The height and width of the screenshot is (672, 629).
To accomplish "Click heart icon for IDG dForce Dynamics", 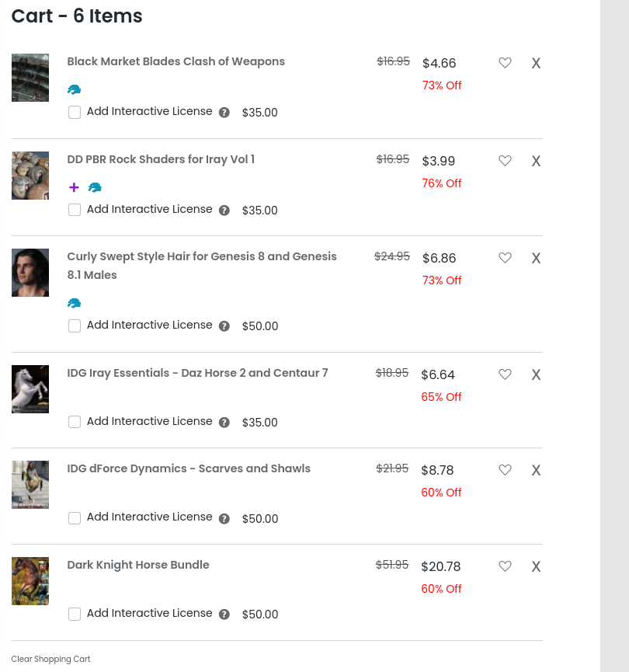I will tap(505, 470).
